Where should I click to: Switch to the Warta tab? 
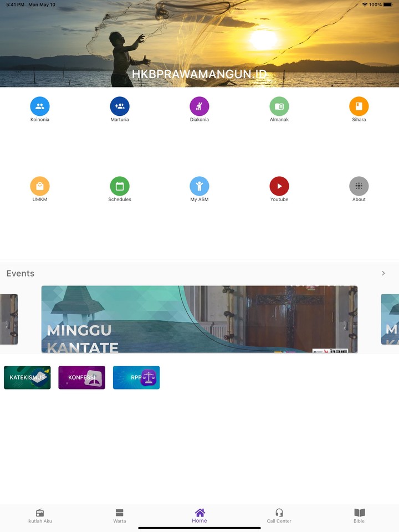[x=120, y=516]
